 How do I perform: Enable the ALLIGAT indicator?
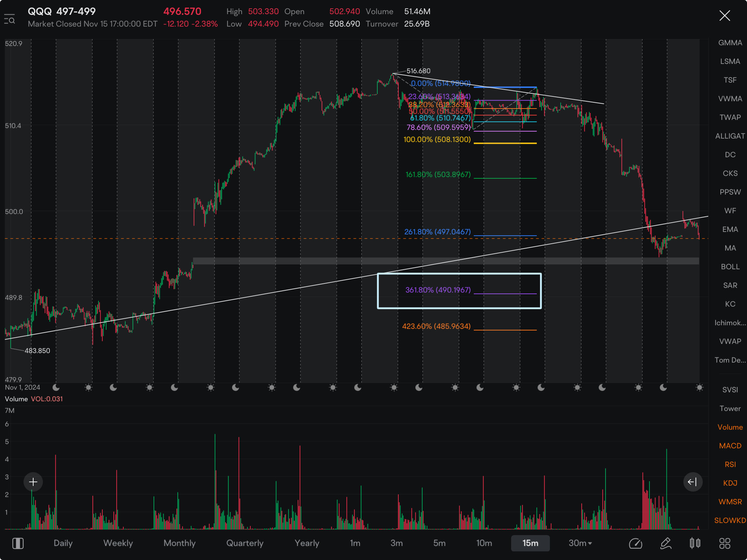730,136
